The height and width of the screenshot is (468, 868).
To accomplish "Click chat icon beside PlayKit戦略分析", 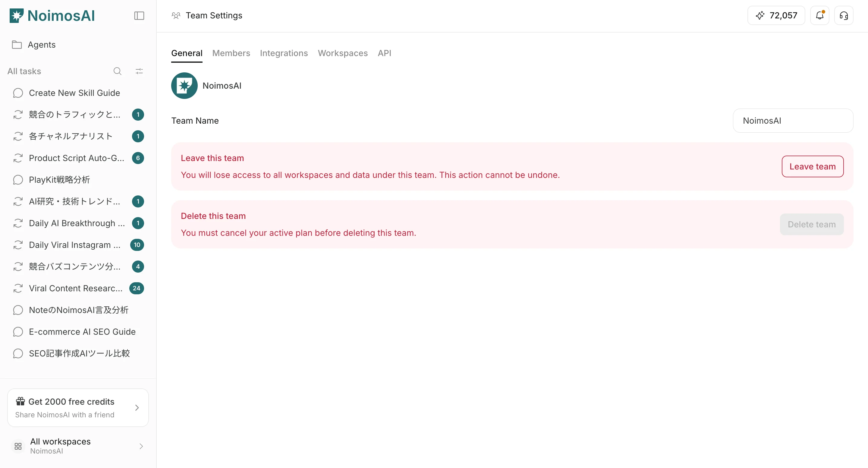I will point(18,180).
